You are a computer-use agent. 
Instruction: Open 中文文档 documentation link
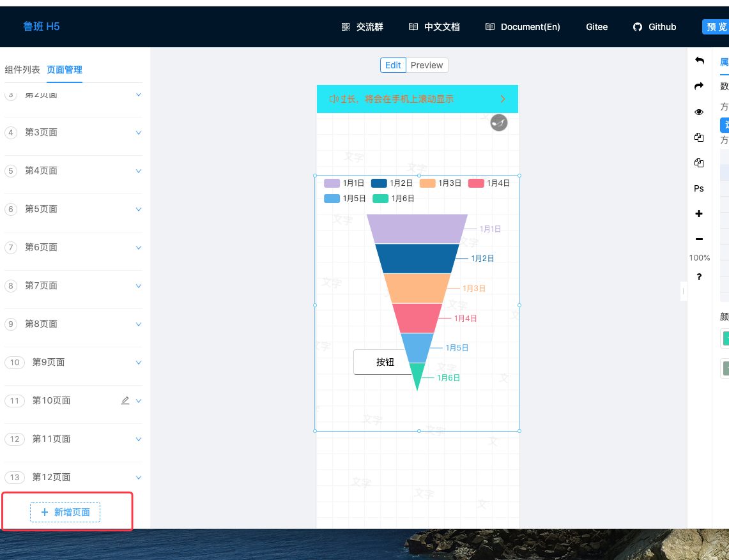point(434,27)
